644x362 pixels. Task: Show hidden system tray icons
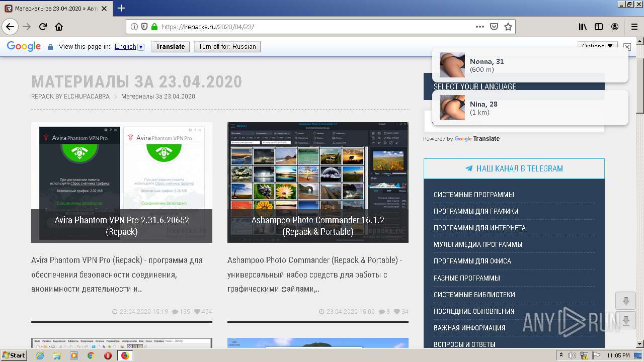tap(561, 356)
